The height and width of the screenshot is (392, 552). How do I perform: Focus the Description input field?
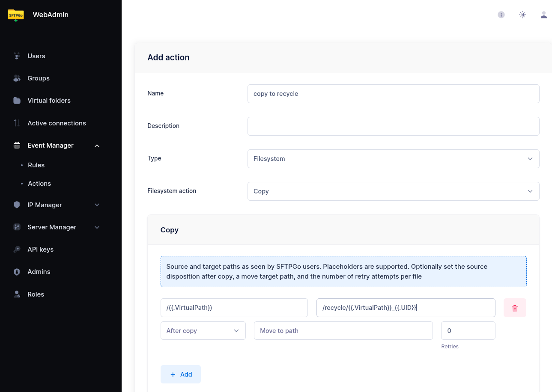point(393,126)
